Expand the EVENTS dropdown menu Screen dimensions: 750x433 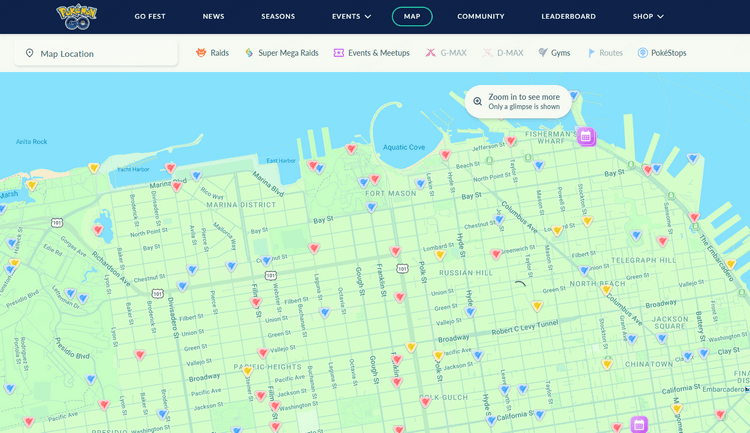pos(352,16)
